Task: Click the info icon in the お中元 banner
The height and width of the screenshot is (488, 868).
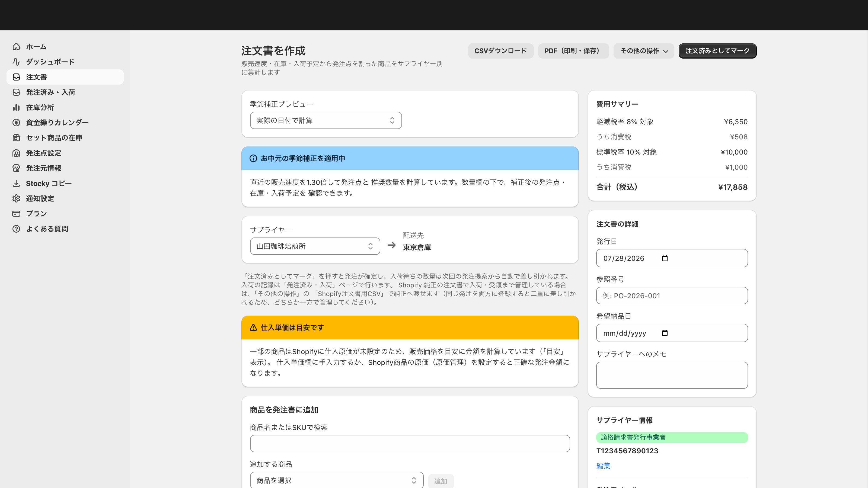Action: coord(253,158)
